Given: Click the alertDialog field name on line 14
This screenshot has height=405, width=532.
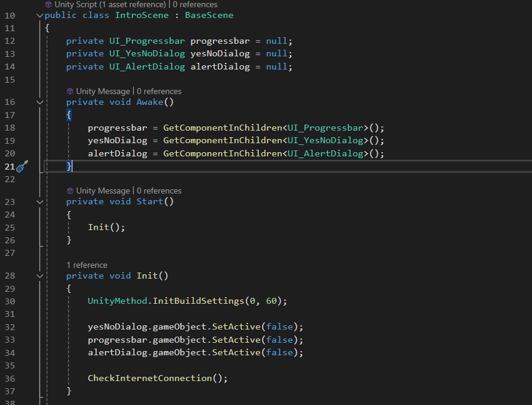Looking at the screenshot, I should point(220,67).
